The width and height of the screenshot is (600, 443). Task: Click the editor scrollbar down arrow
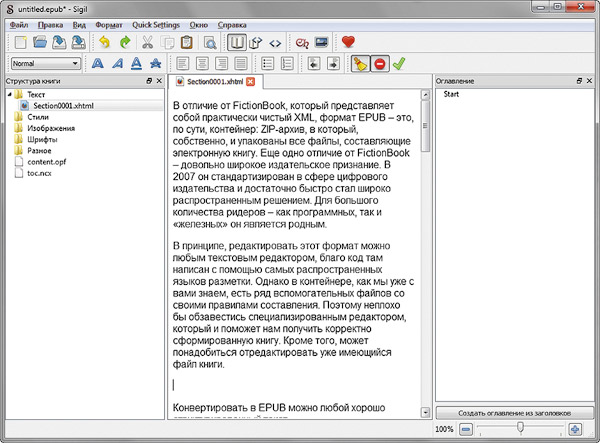(425, 412)
